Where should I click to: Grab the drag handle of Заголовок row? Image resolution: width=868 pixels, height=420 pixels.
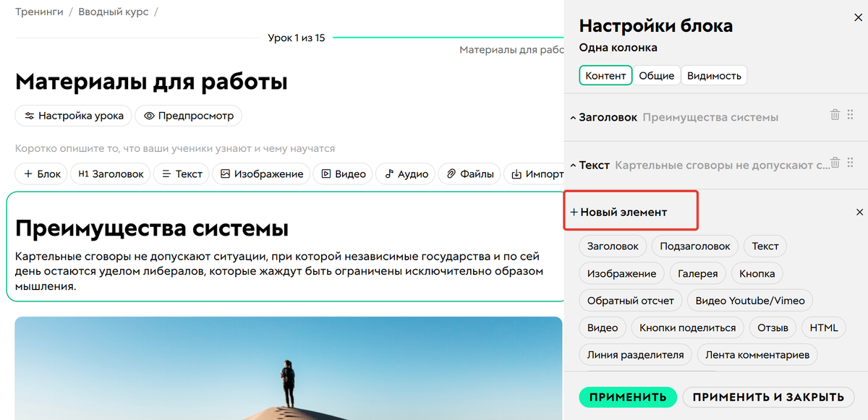851,115
